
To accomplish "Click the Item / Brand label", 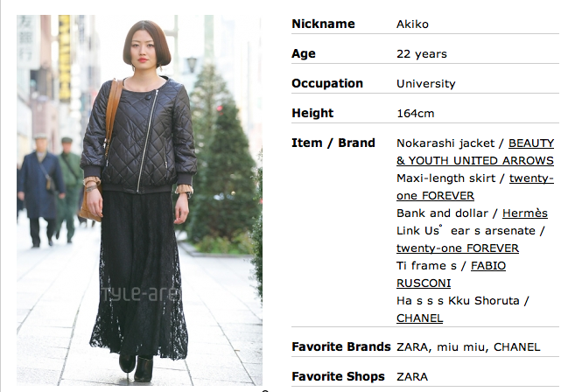I will coord(333,143).
